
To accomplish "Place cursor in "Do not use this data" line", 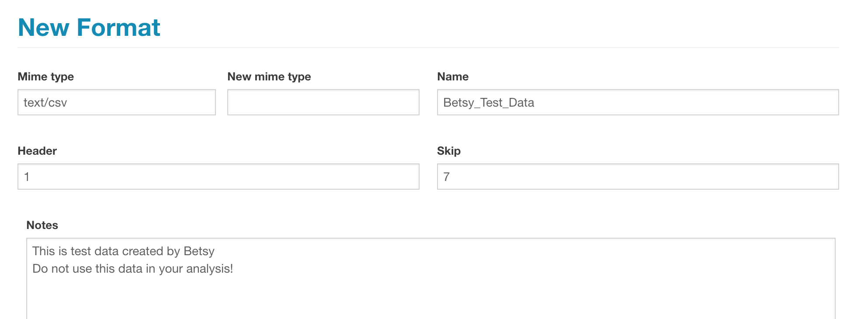I will (87, 269).
